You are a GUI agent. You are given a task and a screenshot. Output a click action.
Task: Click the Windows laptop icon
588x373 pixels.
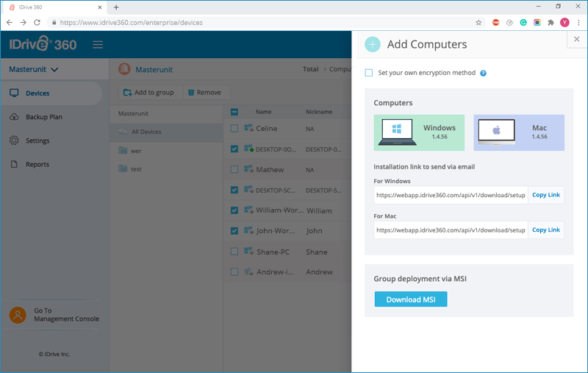pos(397,132)
